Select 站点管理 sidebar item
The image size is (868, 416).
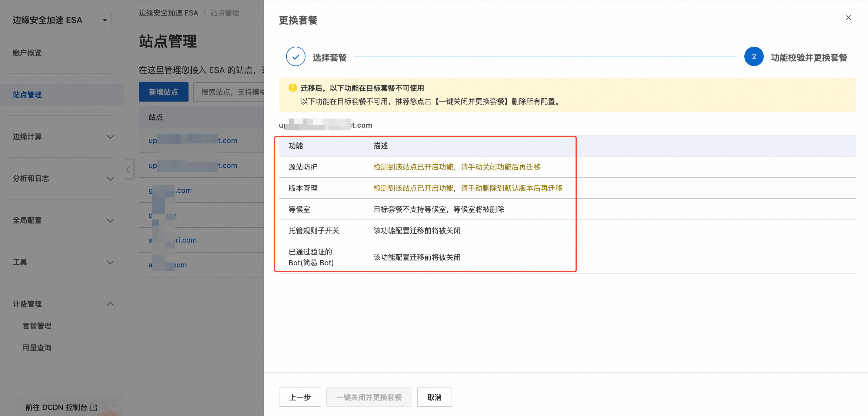[x=27, y=95]
